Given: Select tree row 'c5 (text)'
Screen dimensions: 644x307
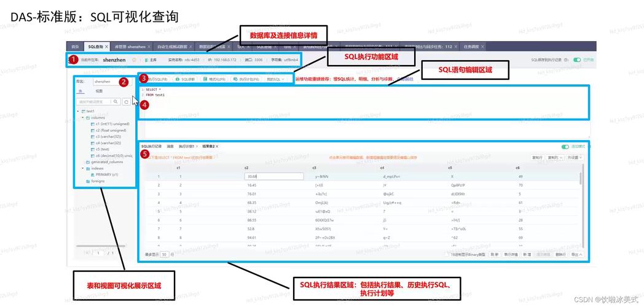Looking at the screenshot, I should [x=103, y=149].
